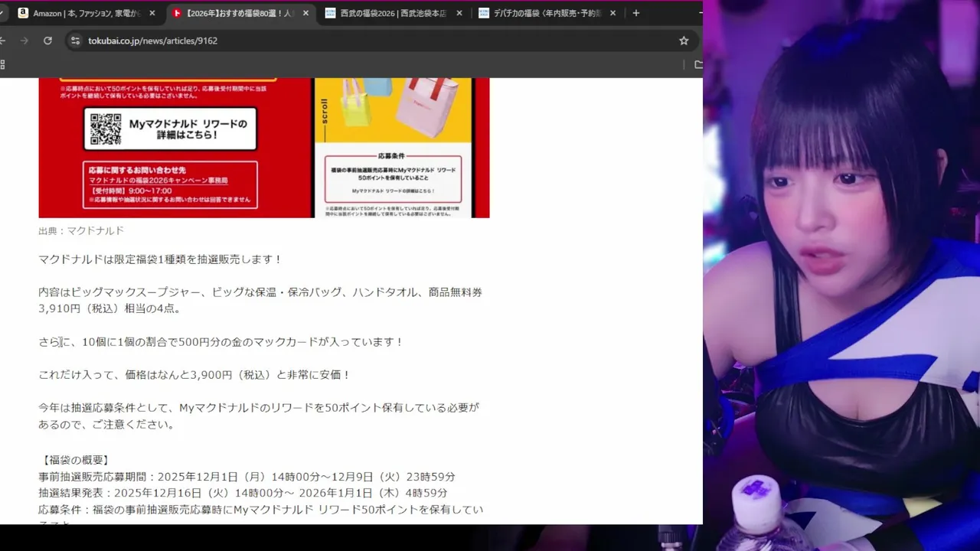This screenshot has height=551, width=980.
Task: Bookmark this page with the star
Action: pyautogui.click(x=684, y=41)
